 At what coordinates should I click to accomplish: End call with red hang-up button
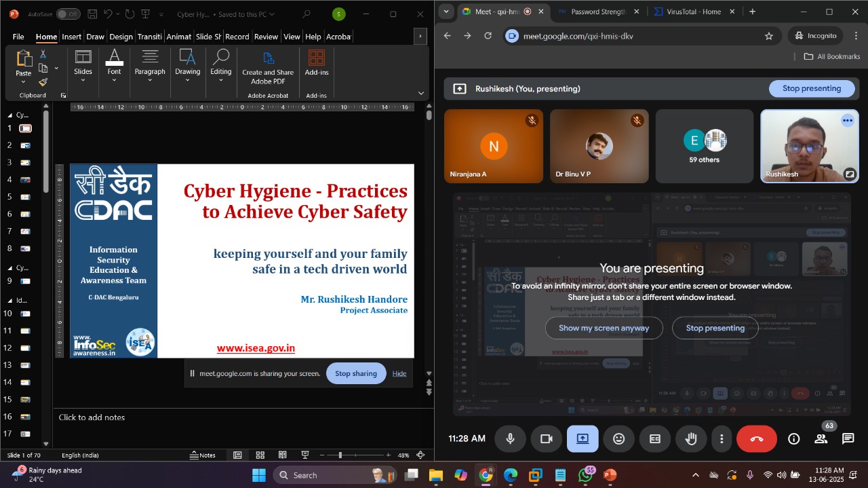pyautogui.click(x=757, y=439)
